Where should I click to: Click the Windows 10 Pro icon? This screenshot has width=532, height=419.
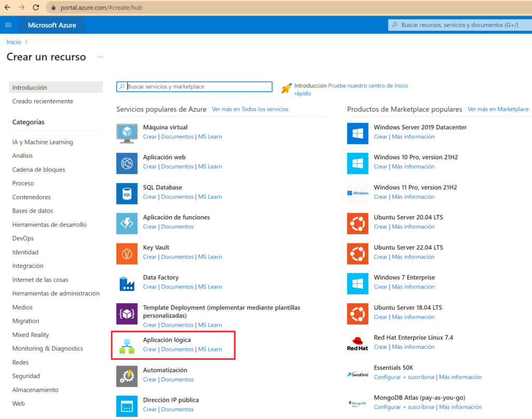pos(357,163)
